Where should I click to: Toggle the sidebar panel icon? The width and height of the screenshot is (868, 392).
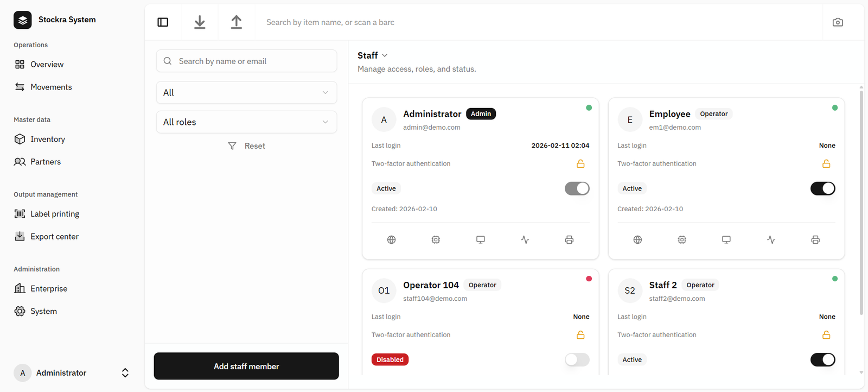pos(163,22)
